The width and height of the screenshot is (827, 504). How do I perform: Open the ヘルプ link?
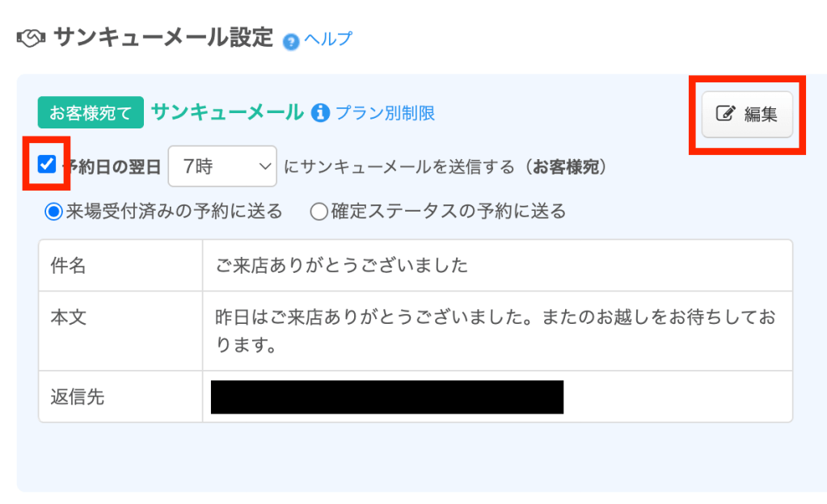[327, 39]
